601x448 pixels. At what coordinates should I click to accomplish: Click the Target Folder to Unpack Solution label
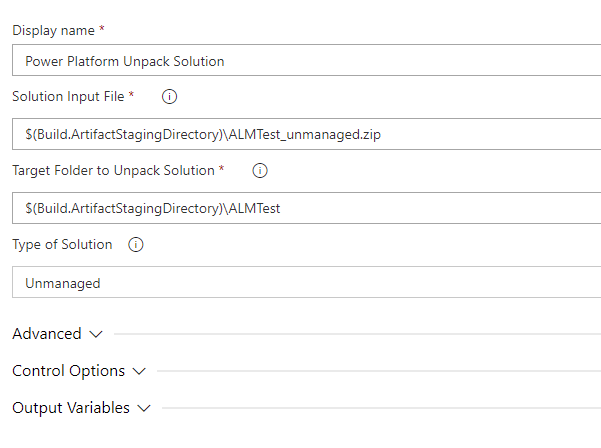113,171
